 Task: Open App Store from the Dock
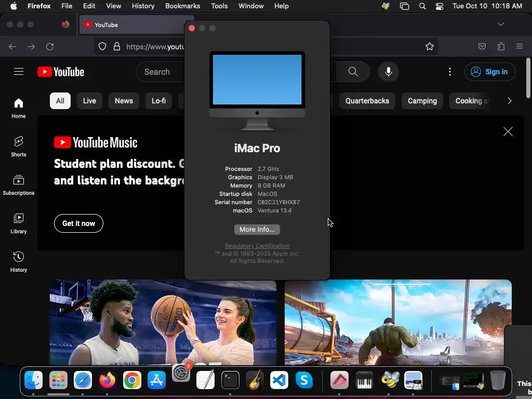[x=156, y=380]
